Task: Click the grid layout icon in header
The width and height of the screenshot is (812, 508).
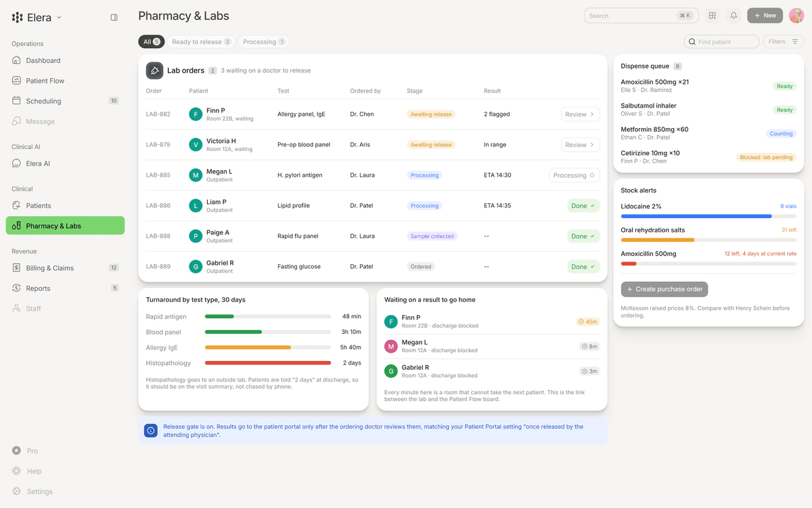Action: tap(713, 16)
